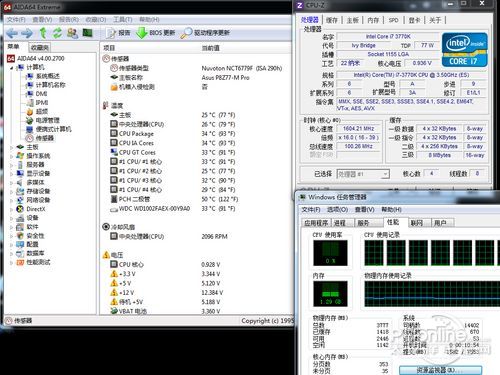Collapse the 计算机 (Computer) tree node
The height and width of the screenshot is (375, 500).
click(11, 68)
